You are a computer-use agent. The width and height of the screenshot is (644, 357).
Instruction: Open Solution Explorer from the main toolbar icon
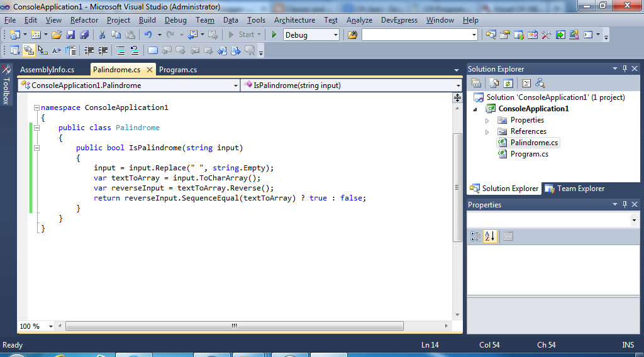(x=491, y=35)
